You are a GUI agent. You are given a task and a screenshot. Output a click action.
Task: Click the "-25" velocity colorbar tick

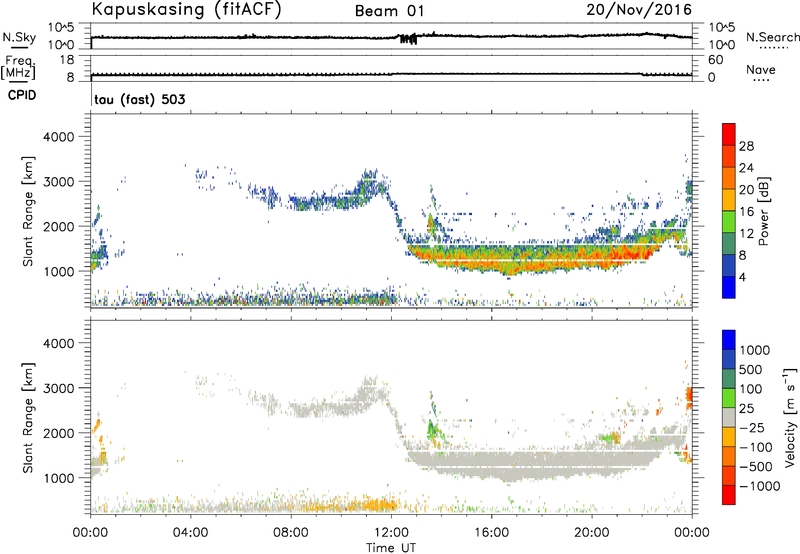click(752, 428)
